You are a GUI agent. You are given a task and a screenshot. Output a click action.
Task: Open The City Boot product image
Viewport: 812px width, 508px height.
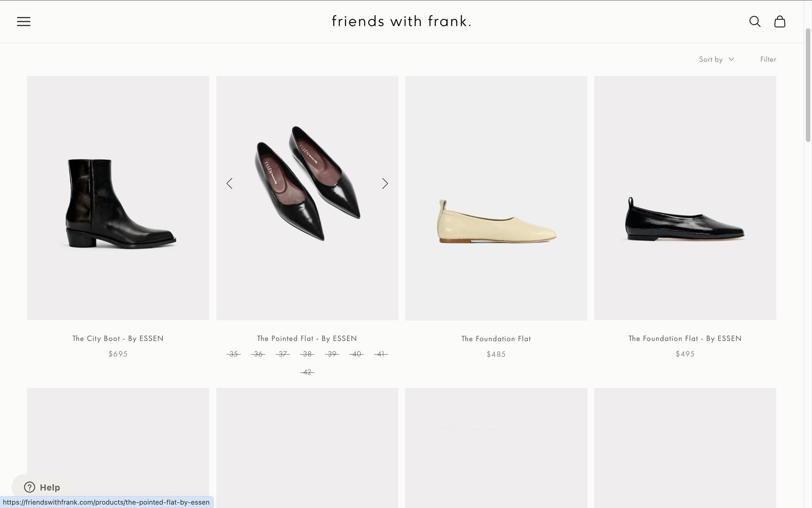point(118,198)
